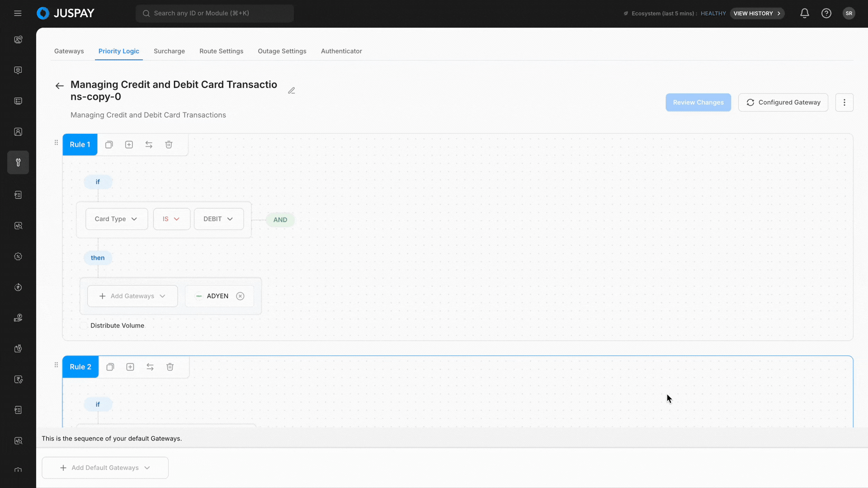Switch to the Surcharge tab
868x488 pixels.
point(169,51)
